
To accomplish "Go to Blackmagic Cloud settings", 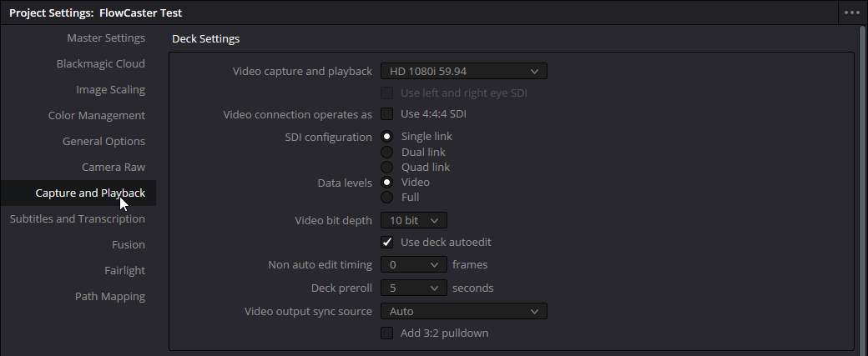I will 101,64.
